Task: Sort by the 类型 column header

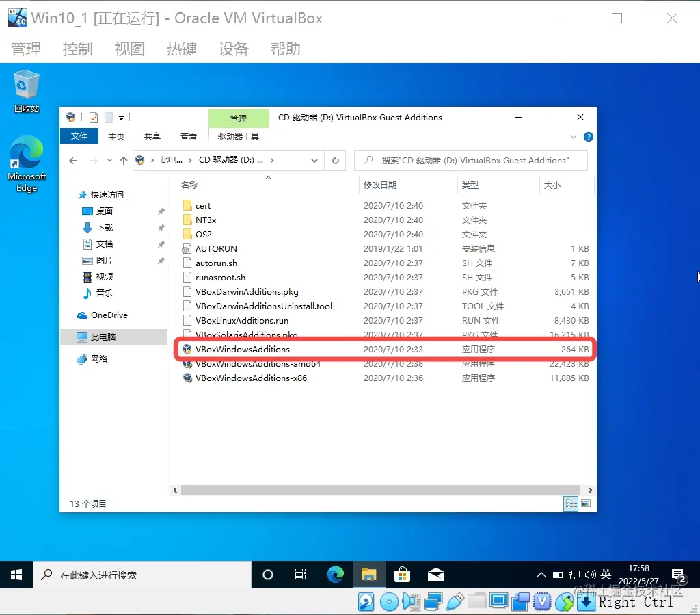Action: (498, 185)
